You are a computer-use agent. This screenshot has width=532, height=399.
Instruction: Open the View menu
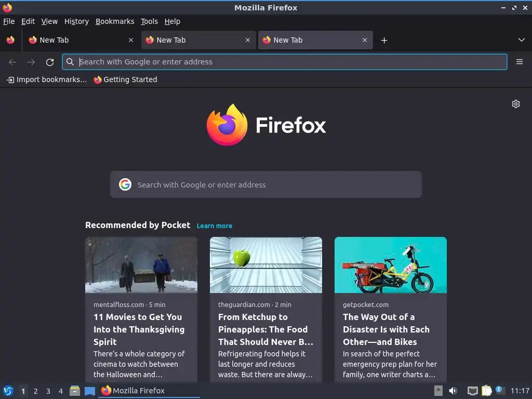[49, 21]
